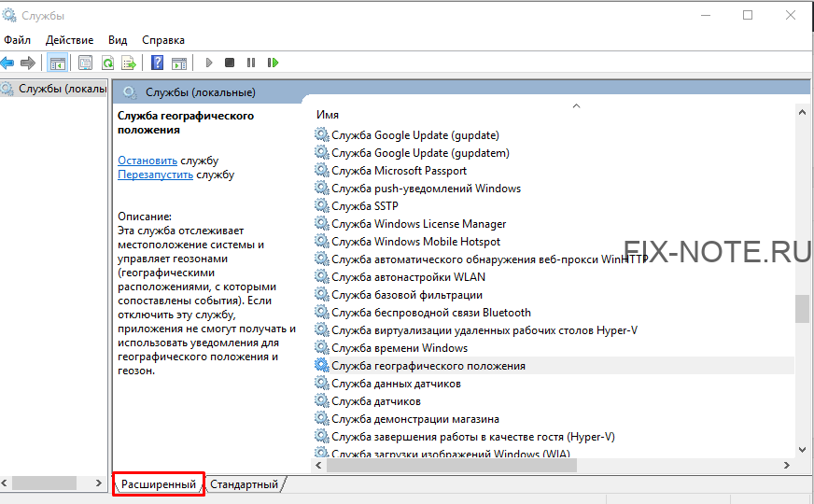Viewport: 814px width, 504px height.
Task: Click the Restart Service toolbar icon
Action: [273, 63]
